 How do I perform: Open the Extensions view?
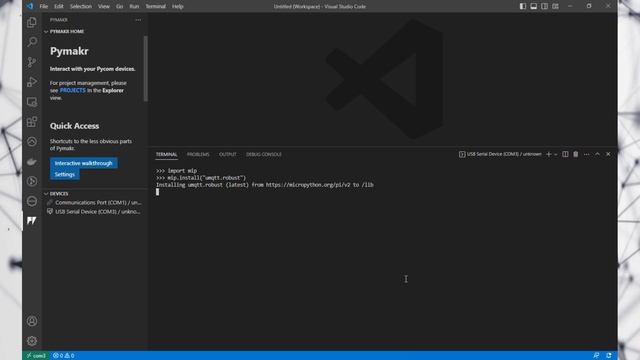(x=32, y=122)
